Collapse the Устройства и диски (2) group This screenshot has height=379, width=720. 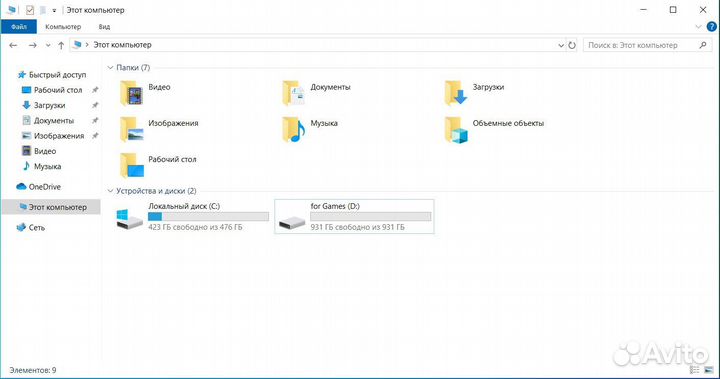click(110, 191)
